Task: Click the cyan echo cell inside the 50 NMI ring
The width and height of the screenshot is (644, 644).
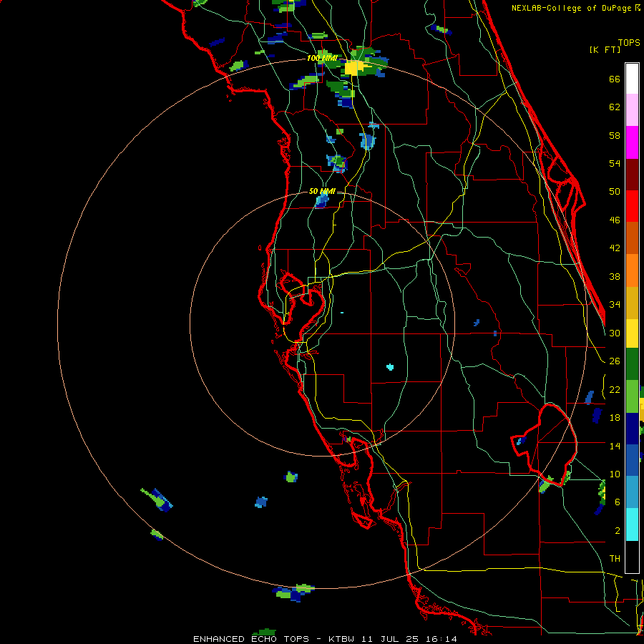Action: (x=390, y=367)
